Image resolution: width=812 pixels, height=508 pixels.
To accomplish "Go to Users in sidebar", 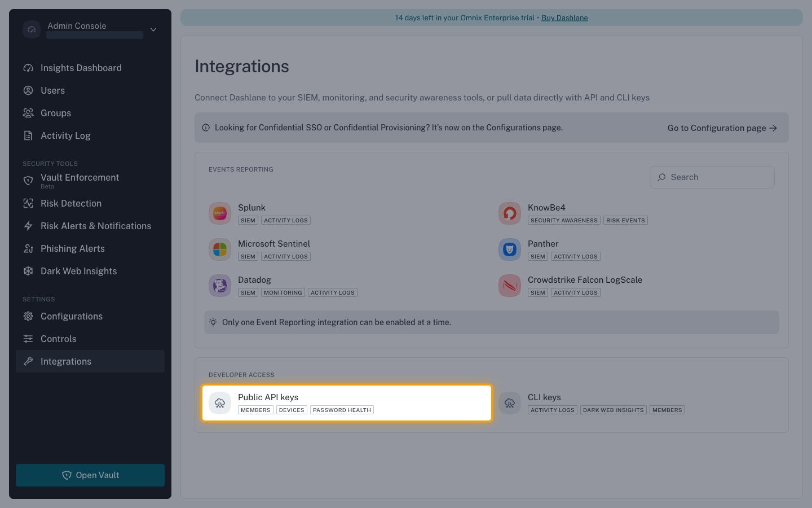I will 90,90.
